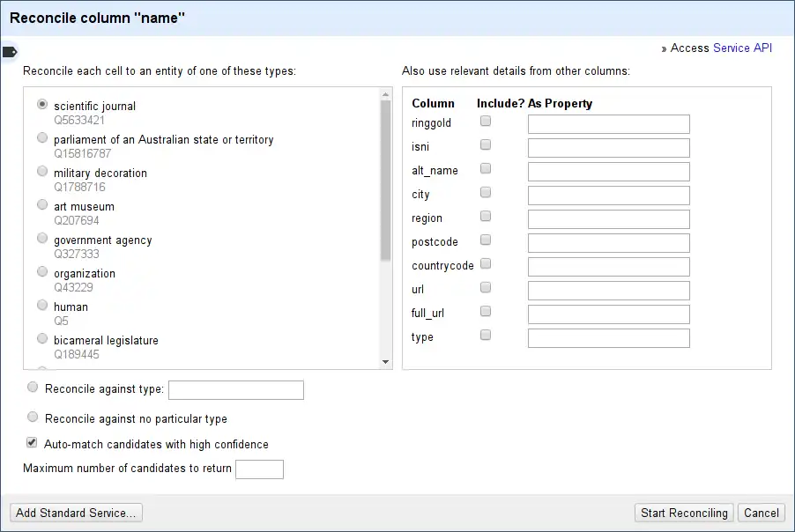Uncheck Auto-match candidates with high confidence
This screenshot has width=795, height=532.
coord(33,443)
